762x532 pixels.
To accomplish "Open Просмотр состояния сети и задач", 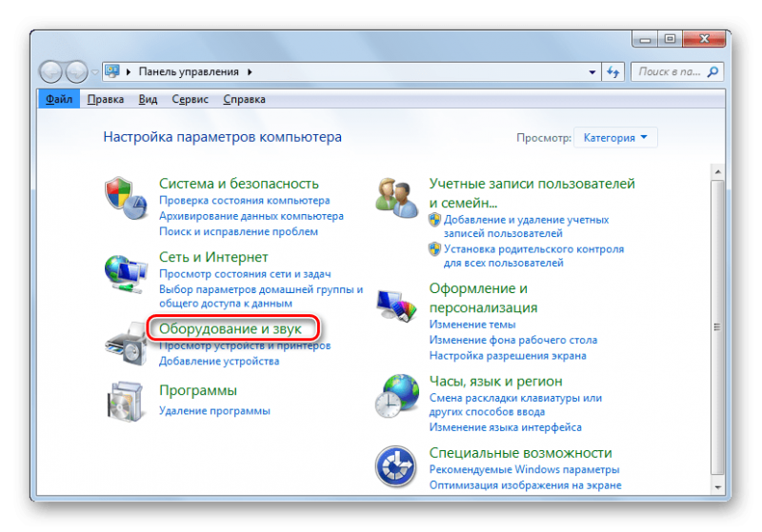I will (x=245, y=274).
